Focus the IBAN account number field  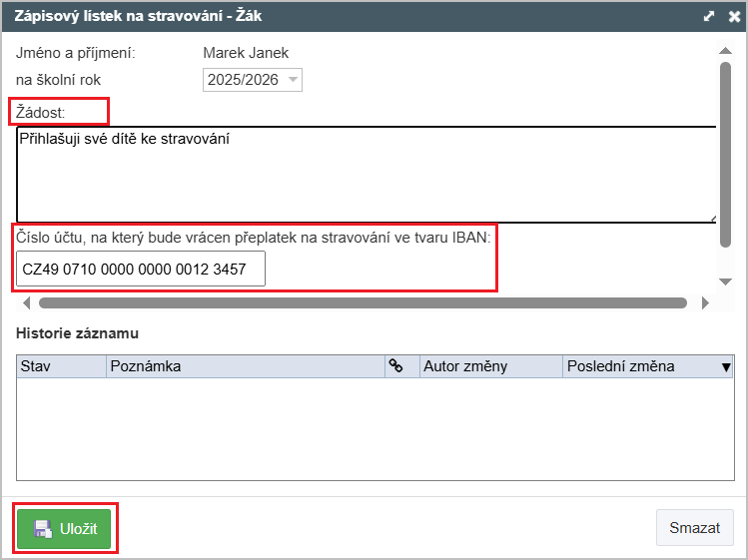coord(141,269)
